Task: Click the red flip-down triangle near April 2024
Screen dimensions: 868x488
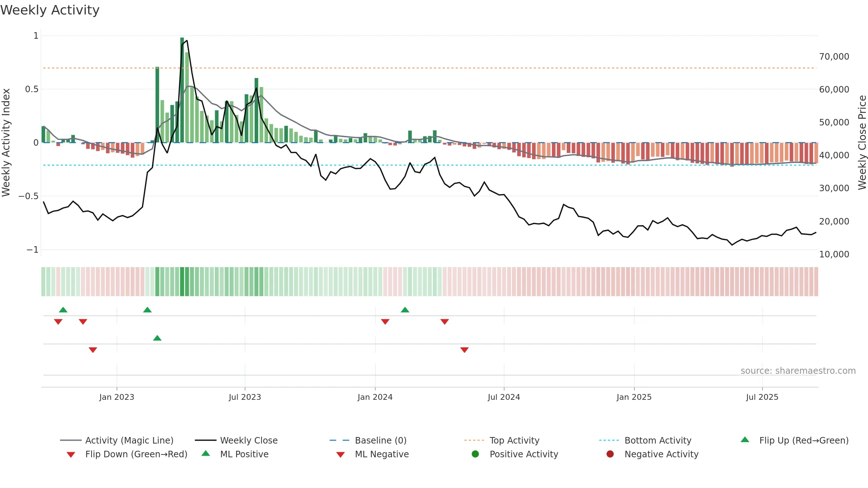Action: (x=444, y=322)
